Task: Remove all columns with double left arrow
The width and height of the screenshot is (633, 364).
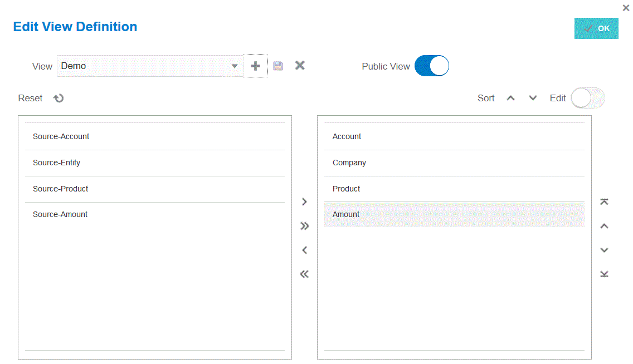Action: pos(304,274)
